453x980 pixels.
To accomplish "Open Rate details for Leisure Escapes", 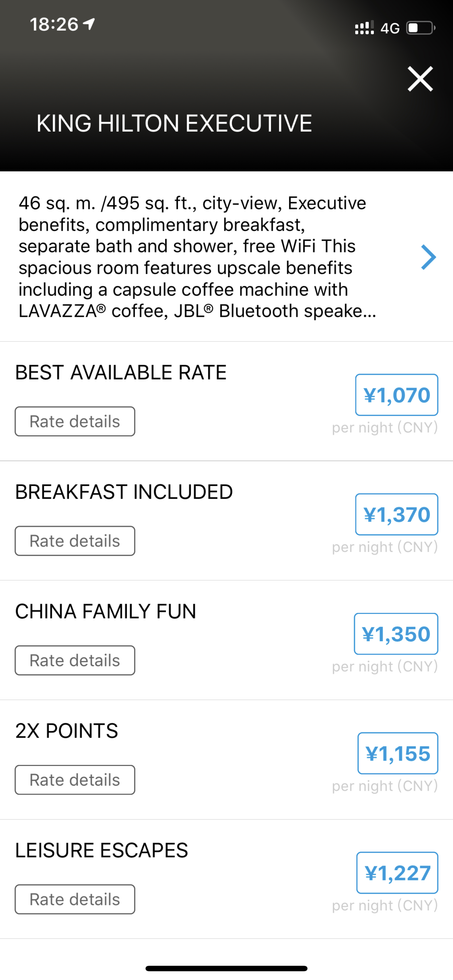I will point(75,899).
